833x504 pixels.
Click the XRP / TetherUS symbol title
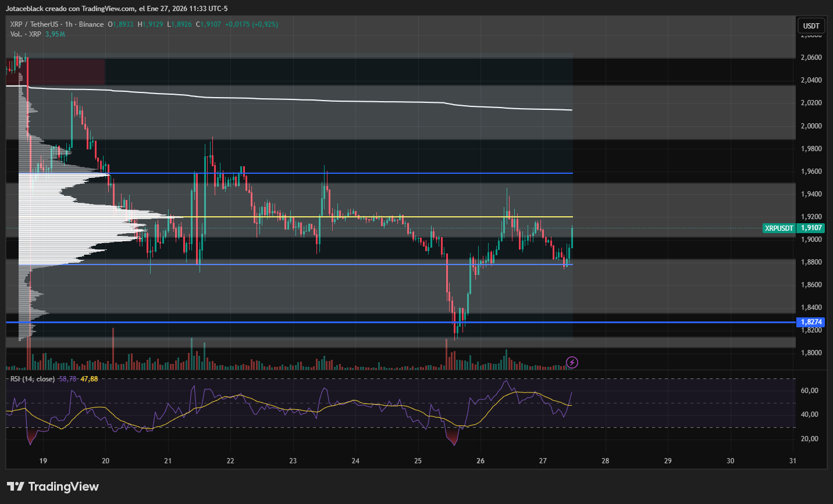pyautogui.click(x=34, y=24)
